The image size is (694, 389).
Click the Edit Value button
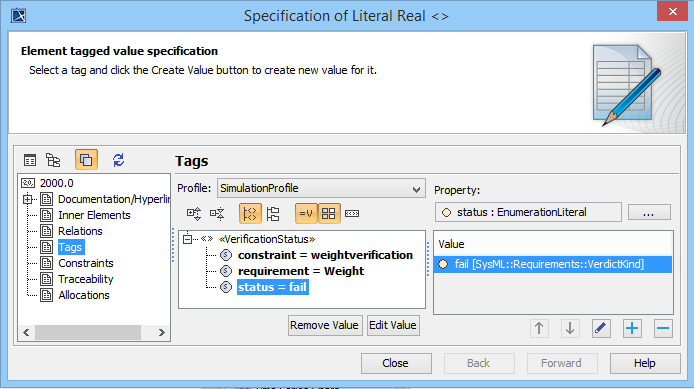click(393, 325)
